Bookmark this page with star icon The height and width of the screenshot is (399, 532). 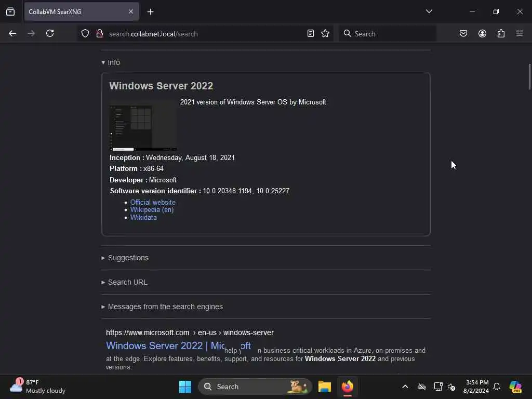point(325,33)
